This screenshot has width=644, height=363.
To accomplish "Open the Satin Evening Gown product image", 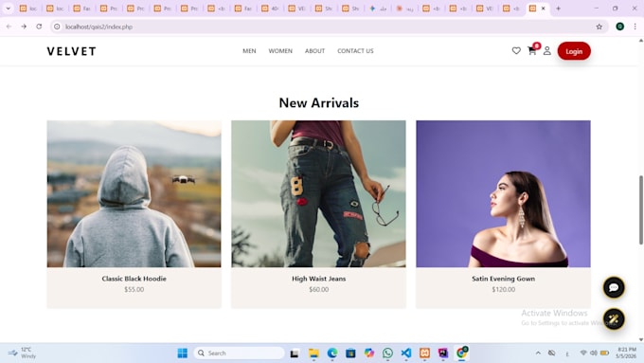I will point(503,193).
